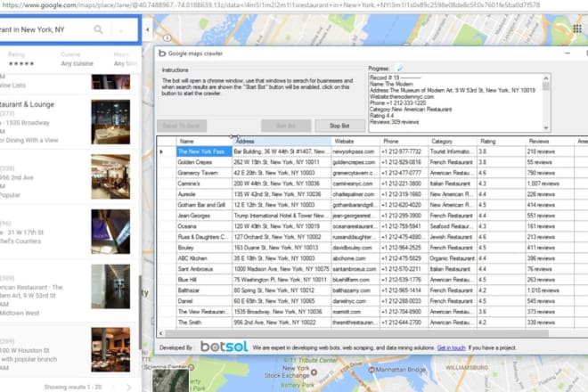This screenshot has height=392, width=588.
Task: Click the Jewish Restaurant category cell
Action: pos(453,237)
